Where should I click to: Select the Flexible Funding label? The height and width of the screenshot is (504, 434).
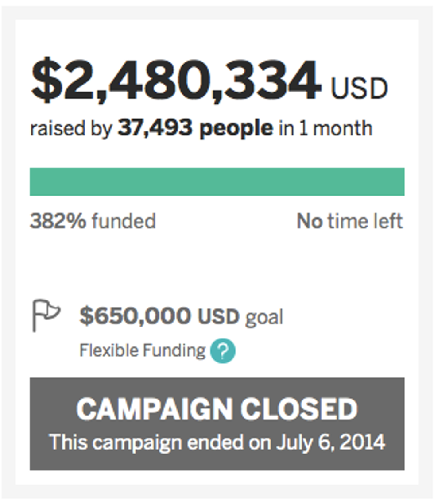[142, 351]
